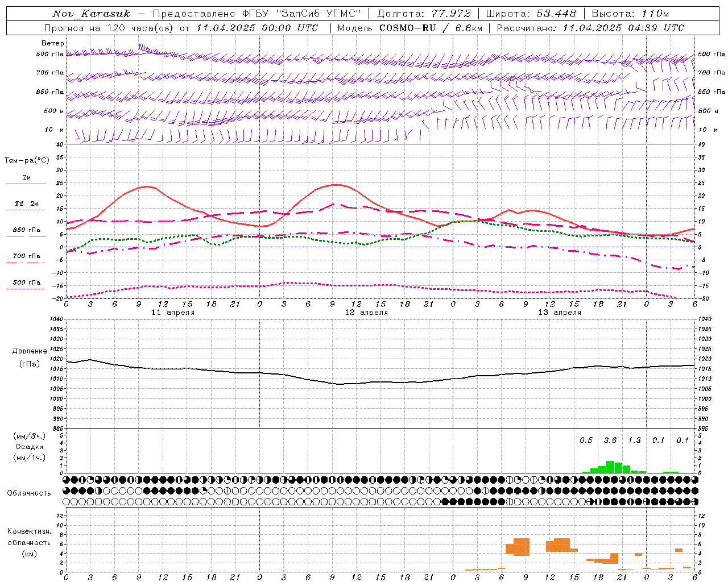Click the 700 гПа temperature legend entry
The image size is (728, 582).
click(x=26, y=256)
